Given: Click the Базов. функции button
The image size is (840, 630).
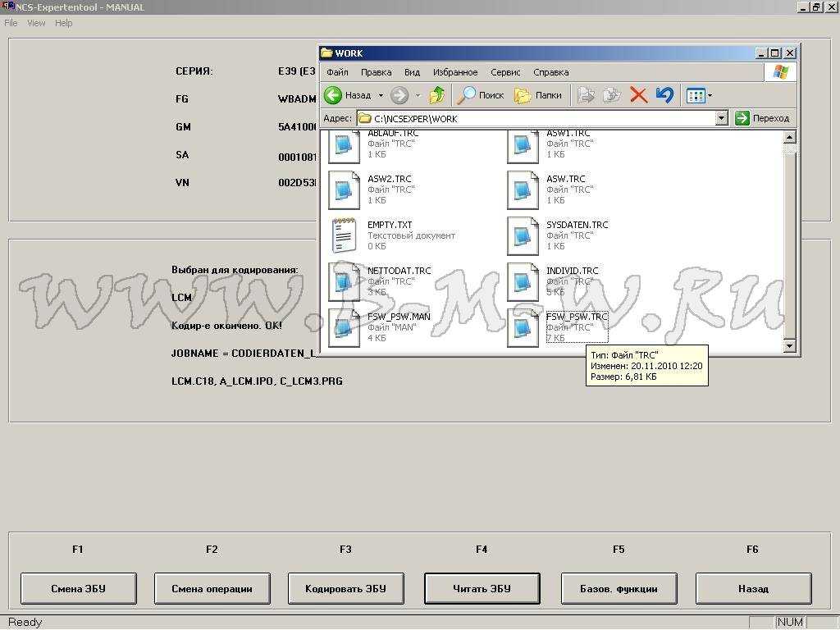Looking at the screenshot, I should pyautogui.click(x=619, y=589).
